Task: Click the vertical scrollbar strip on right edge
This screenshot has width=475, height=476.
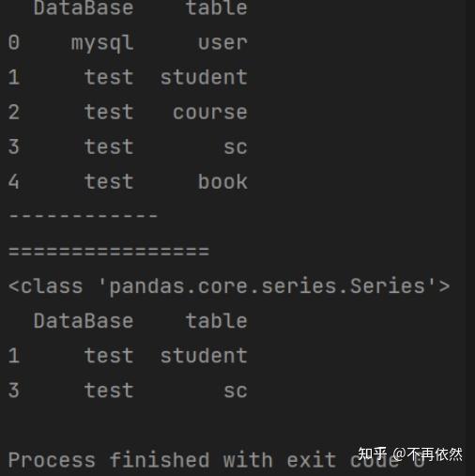Action: point(470,238)
